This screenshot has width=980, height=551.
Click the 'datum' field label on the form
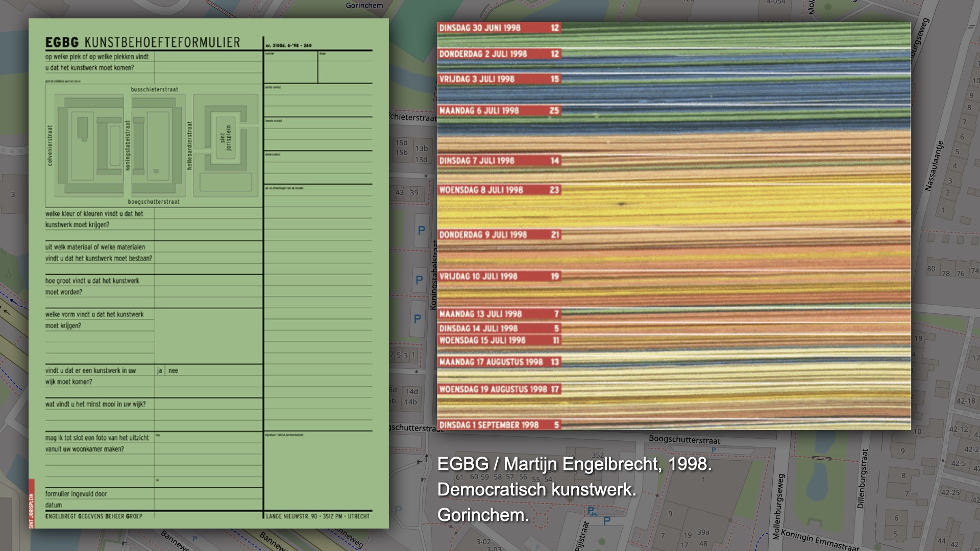coord(54,506)
